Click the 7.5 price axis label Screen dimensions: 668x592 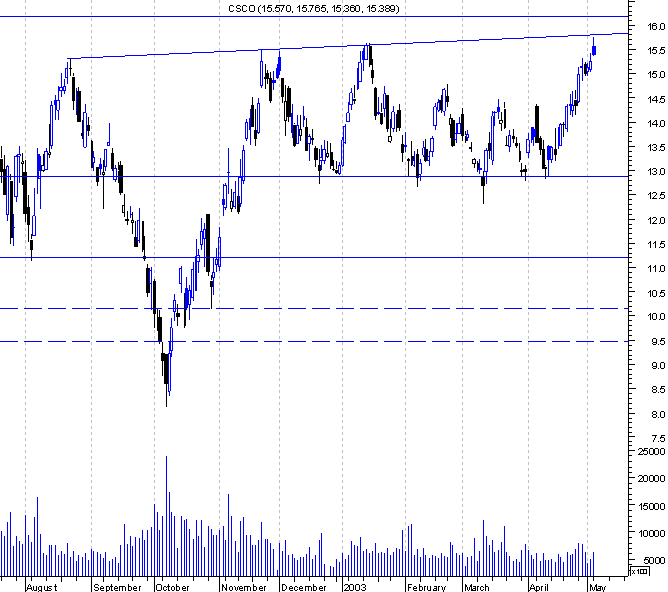pyautogui.click(x=658, y=439)
